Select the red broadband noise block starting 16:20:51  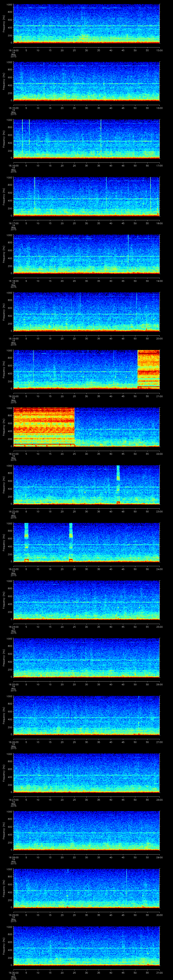(x=149, y=369)
